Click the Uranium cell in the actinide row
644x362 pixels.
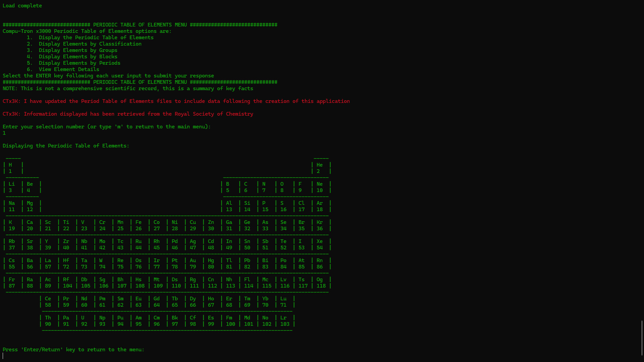tap(84, 321)
